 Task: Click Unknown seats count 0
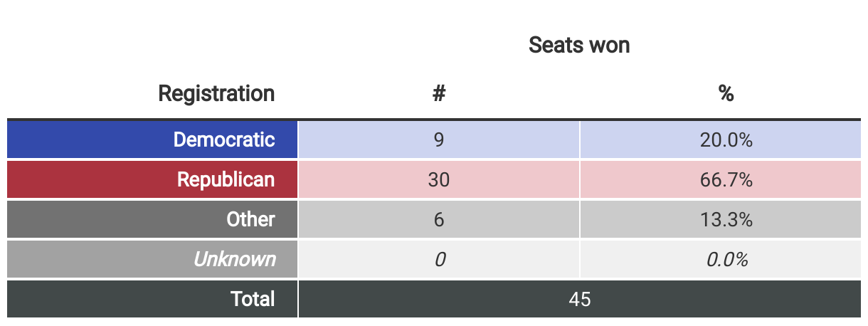[x=439, y=259]
